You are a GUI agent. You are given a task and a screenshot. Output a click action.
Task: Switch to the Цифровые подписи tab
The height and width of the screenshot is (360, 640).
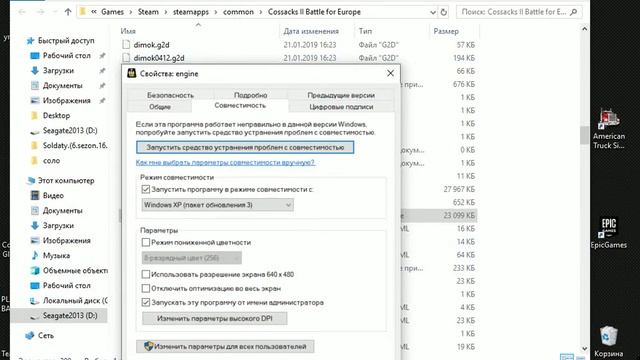point(341,107)
